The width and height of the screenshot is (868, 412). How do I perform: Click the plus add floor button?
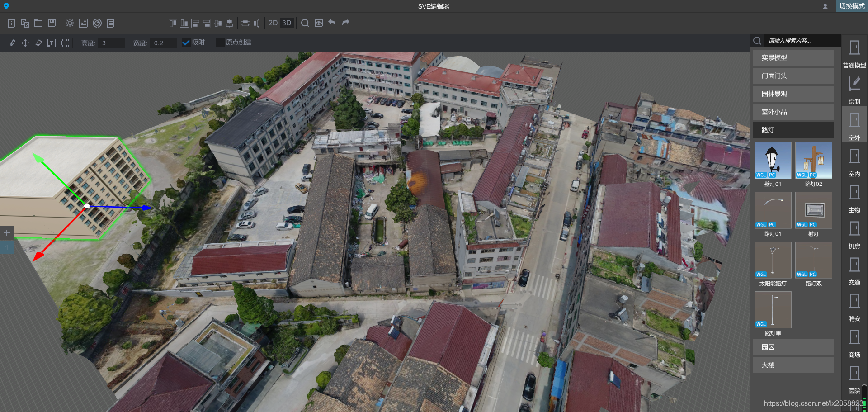[x=7, y=233]
